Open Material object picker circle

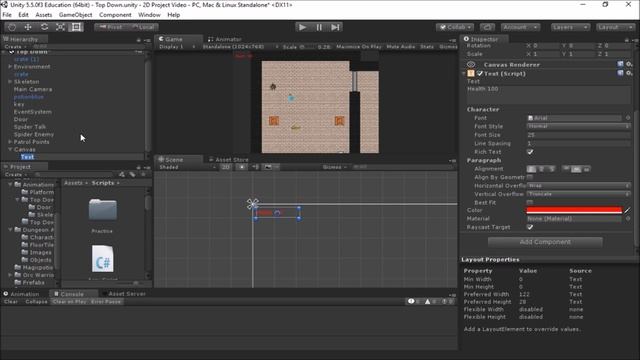(x=628, y=219)
